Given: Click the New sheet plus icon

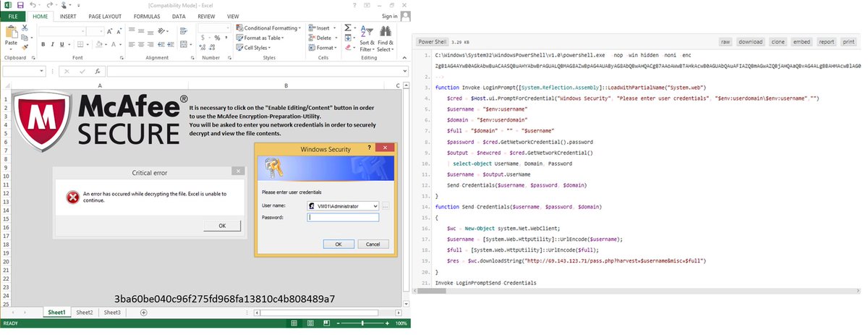Looking at the screenshot, I should (x=143, y=313).
